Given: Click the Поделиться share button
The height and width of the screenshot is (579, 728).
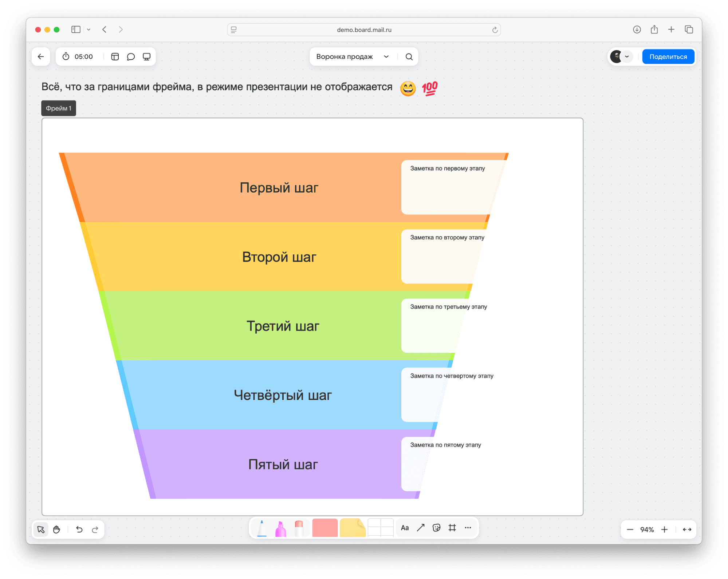Looking at the screenshot, I should point(668,57).
